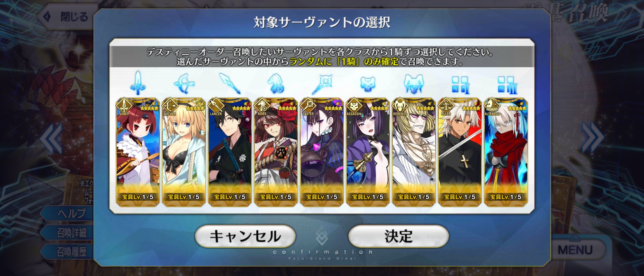Screen dimensions: 644x276
Task: Choose the white-haired Ruler servant card
Action: tap(460, 152)
